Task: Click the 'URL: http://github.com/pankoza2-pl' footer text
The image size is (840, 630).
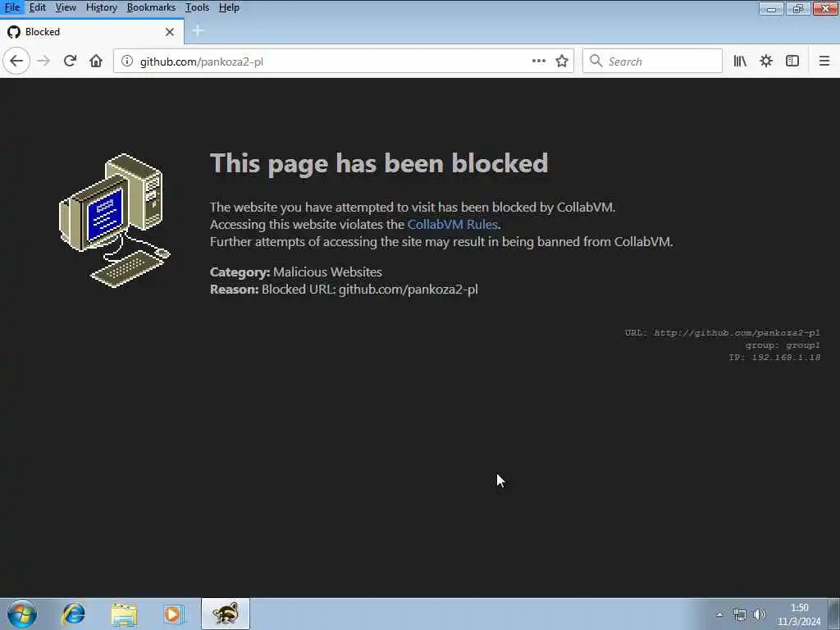Action: (x=722, y=333)
